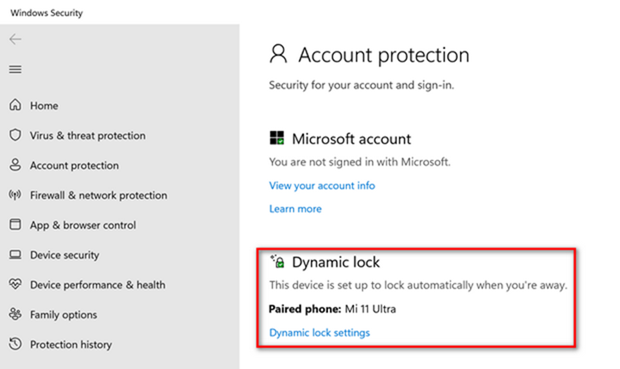Image resolution: width=620 pixels, height=369 pixels.
Task: Click the App & browser control window icon
Action: 15,225
